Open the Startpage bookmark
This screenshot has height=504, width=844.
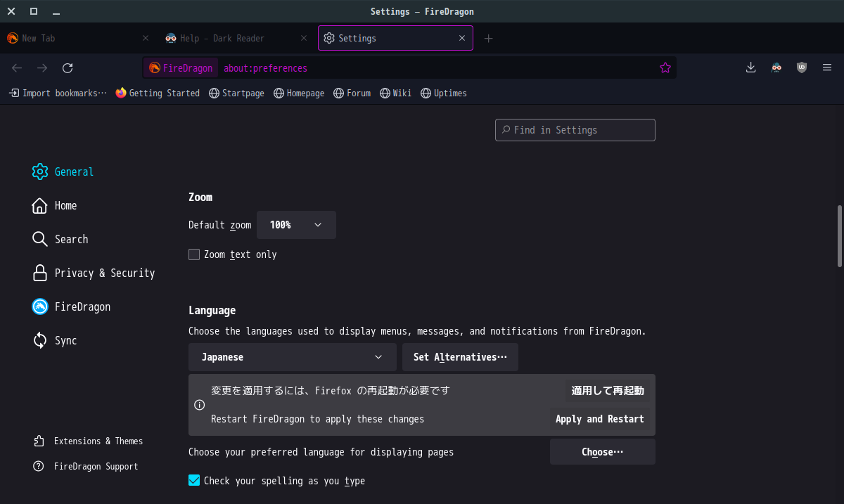click(x=236, y=93)
